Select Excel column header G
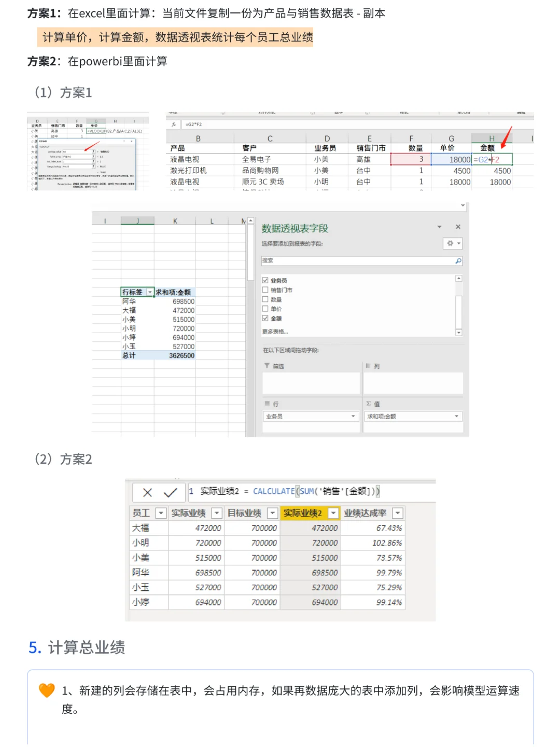The height and width of the screenshot is (747, 560). [451, 139]
